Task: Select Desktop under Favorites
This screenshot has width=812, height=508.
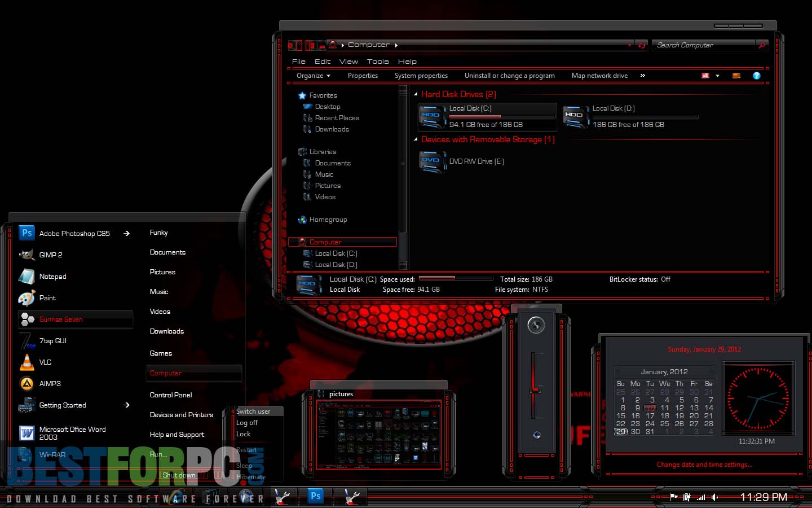Action: 328,107
